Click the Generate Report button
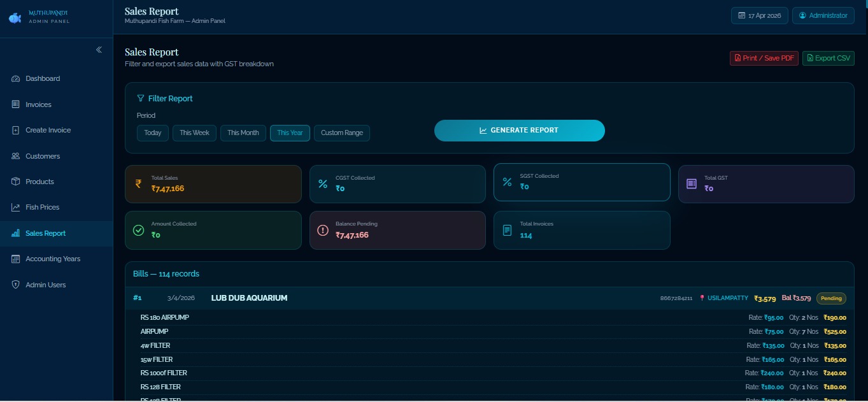This screenshot has height=402, width=868. (x=519, y=130)
